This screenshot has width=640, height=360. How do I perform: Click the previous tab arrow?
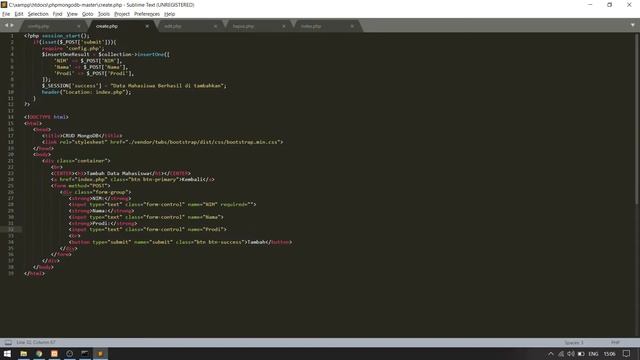(6, 25)
